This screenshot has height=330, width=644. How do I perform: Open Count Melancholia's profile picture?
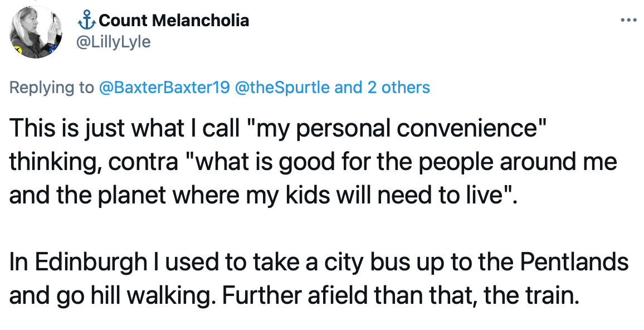point(36,32)
